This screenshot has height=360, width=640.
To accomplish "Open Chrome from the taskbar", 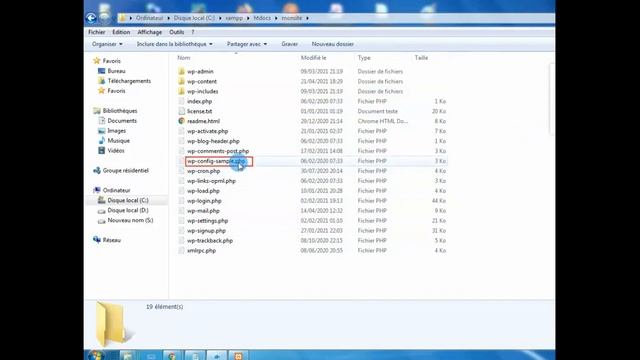I will coord(172,356).
